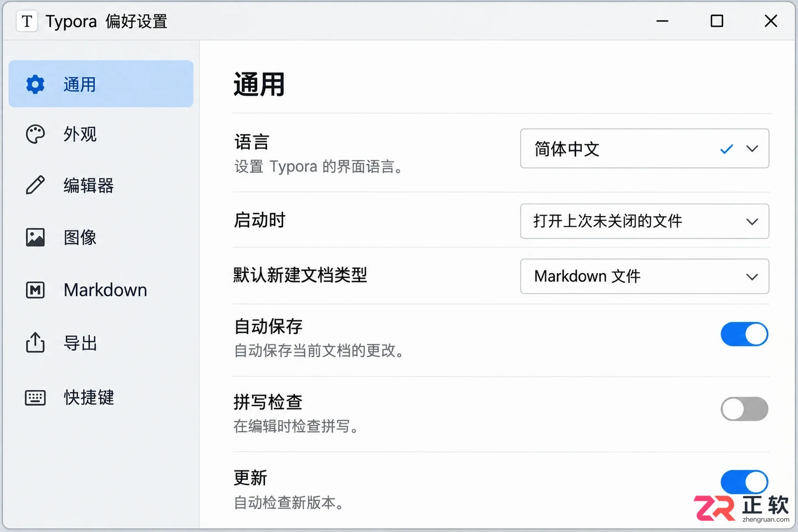Open the 导出 settings

click(x=101, y=343)
